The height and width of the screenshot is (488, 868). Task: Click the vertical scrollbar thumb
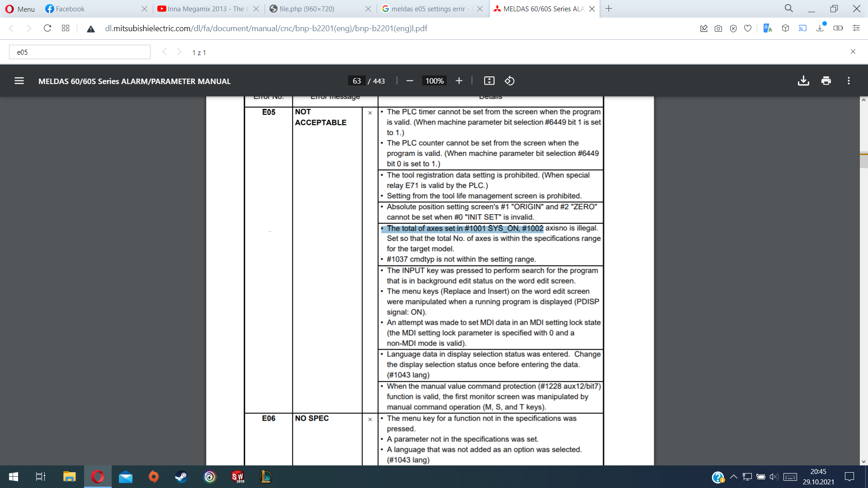pyautogui.click(x=863, y=160)
